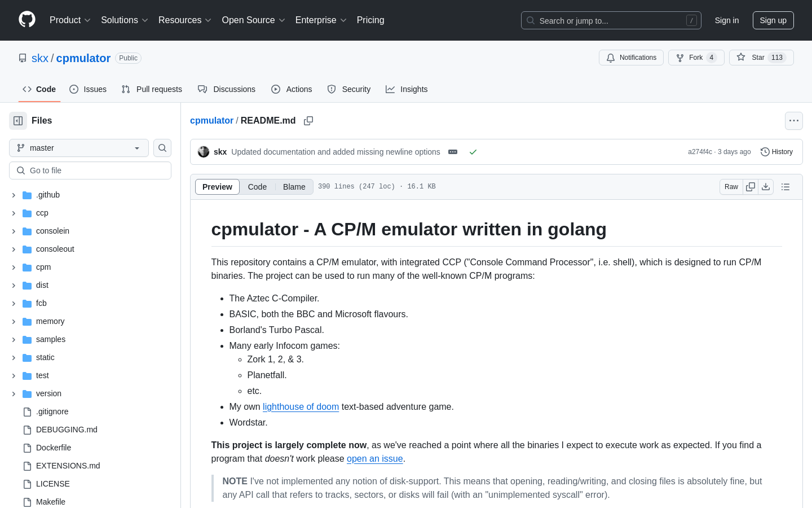Image resolution: width=812 pixels, height=508 pixels.
Task: Expand the cpm folder chevron
Action: [x=14, y=267]
